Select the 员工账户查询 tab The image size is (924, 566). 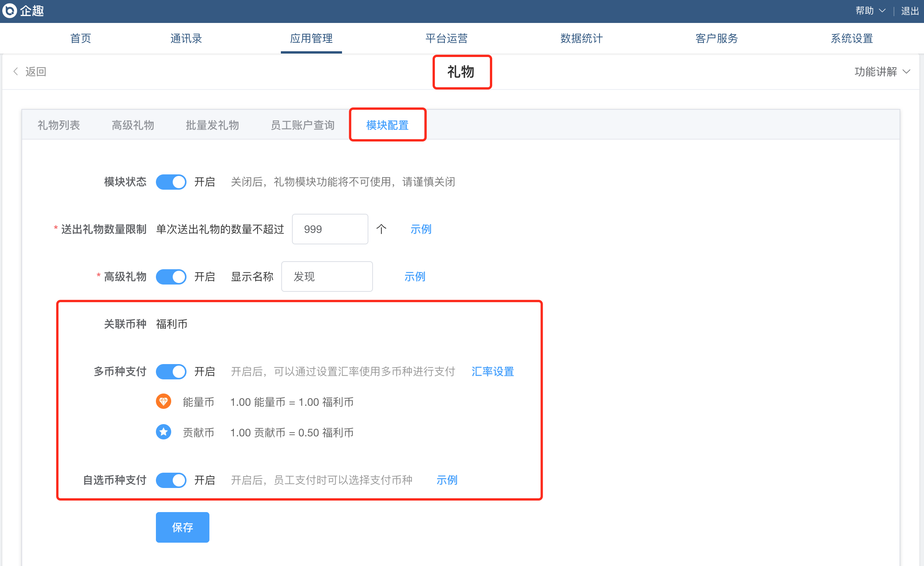[303, 125]
